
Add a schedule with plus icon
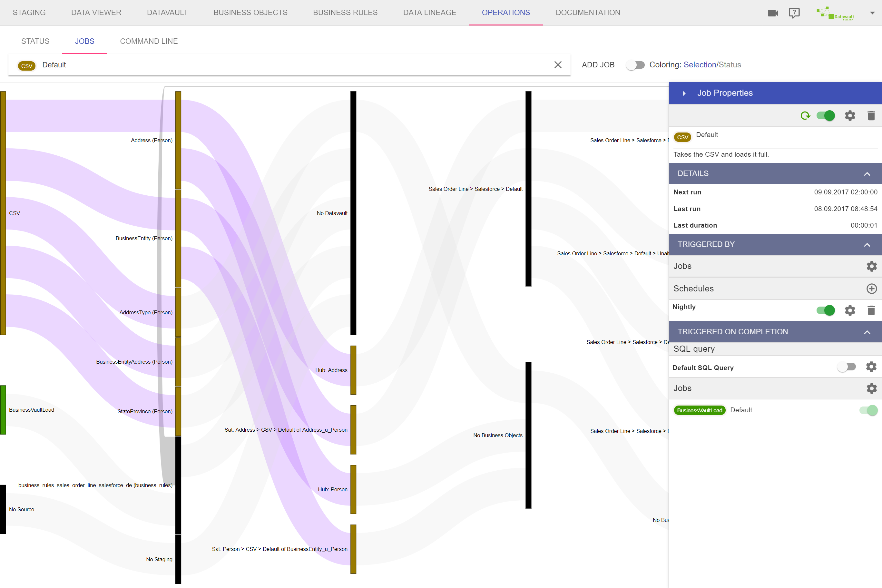click(x=871, y=289)
